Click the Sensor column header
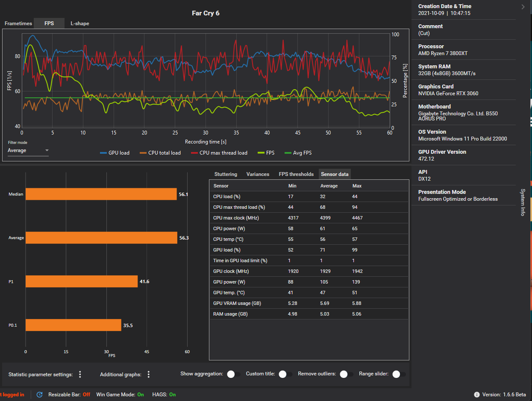The height and width of the screenshot is (401, 532). 221,186
